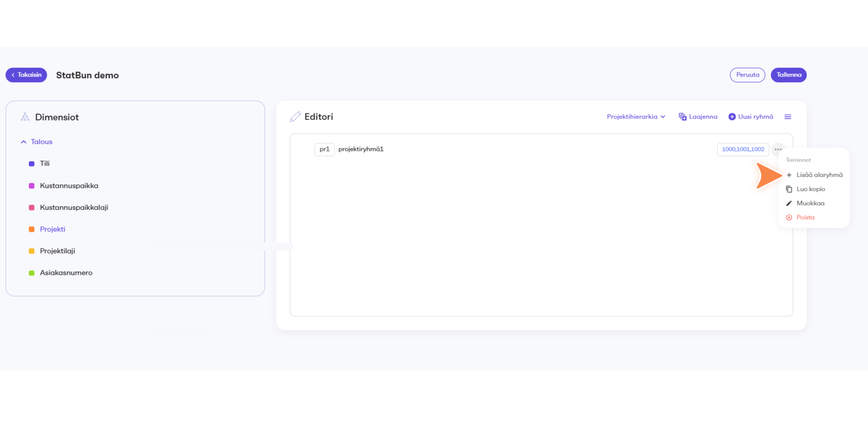Click the 1000,1001,1002 values tag

point(743,150)
